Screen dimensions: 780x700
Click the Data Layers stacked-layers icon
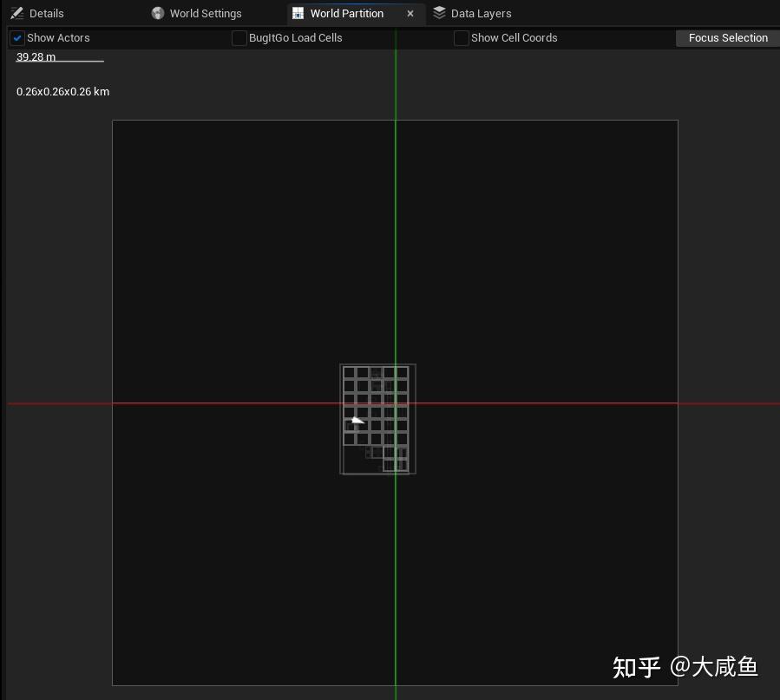pos(439,13)
